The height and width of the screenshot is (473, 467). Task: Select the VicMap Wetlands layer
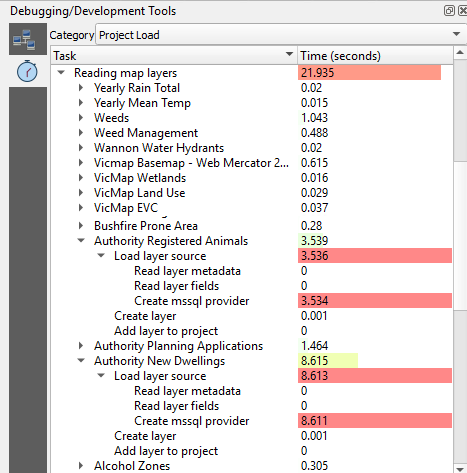click(x=140, y=178)
